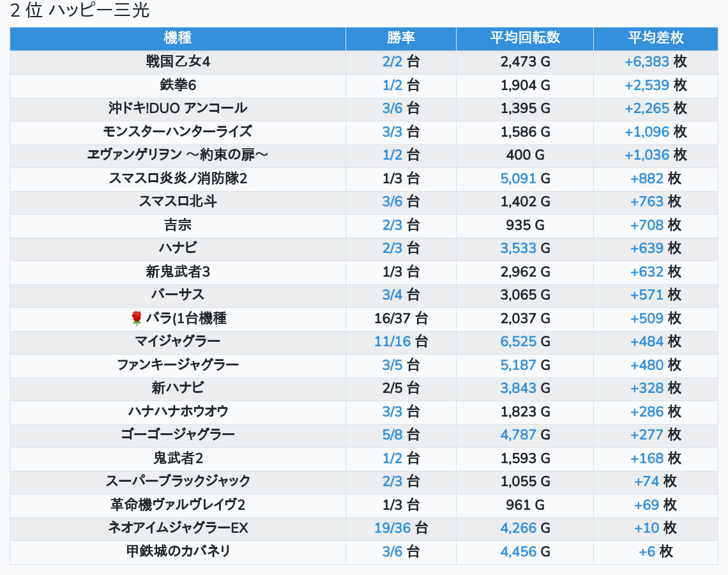Click the 機種 column header
The height and width of the screenshot is (575, 728).
pos(178,38)
